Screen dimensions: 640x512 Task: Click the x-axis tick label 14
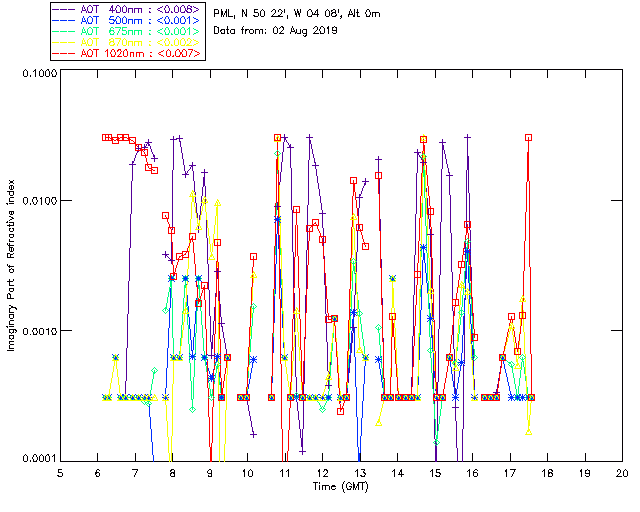[398, 473]
